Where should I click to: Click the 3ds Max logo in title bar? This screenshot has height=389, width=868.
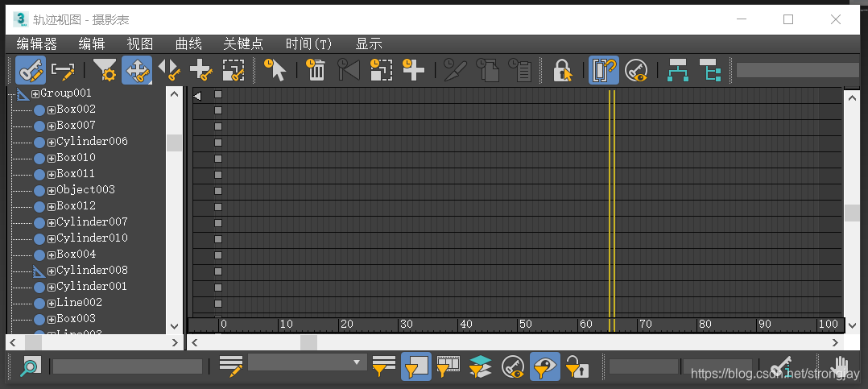[x=21, y=19]
